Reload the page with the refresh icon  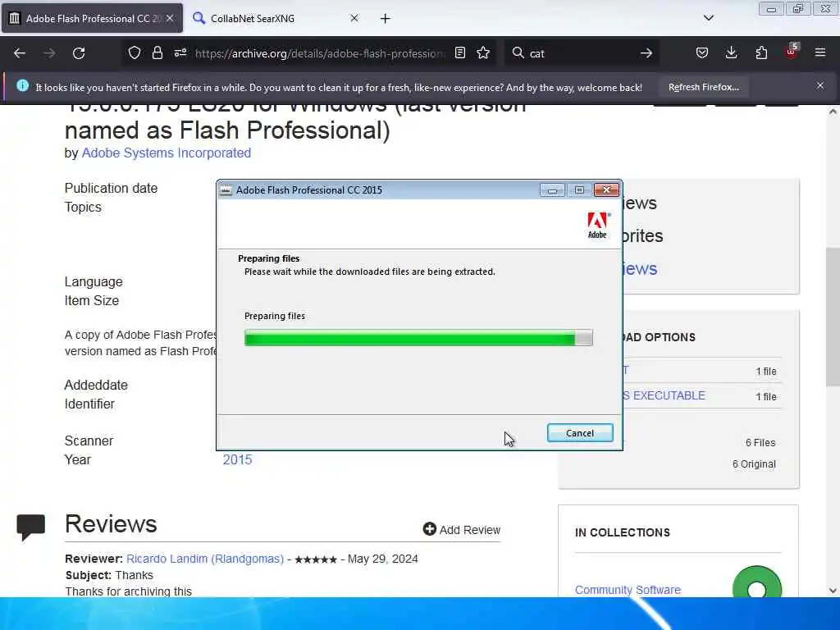[79, 53]
